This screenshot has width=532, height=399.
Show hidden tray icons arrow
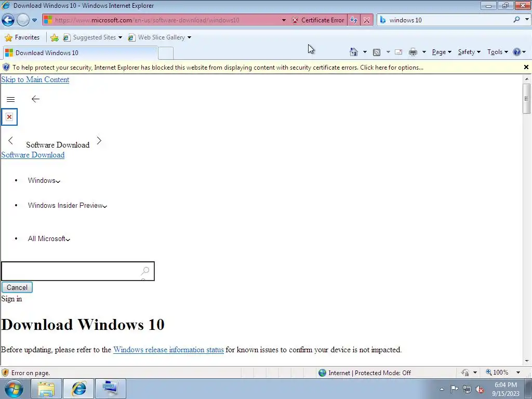tap(442, 390)
